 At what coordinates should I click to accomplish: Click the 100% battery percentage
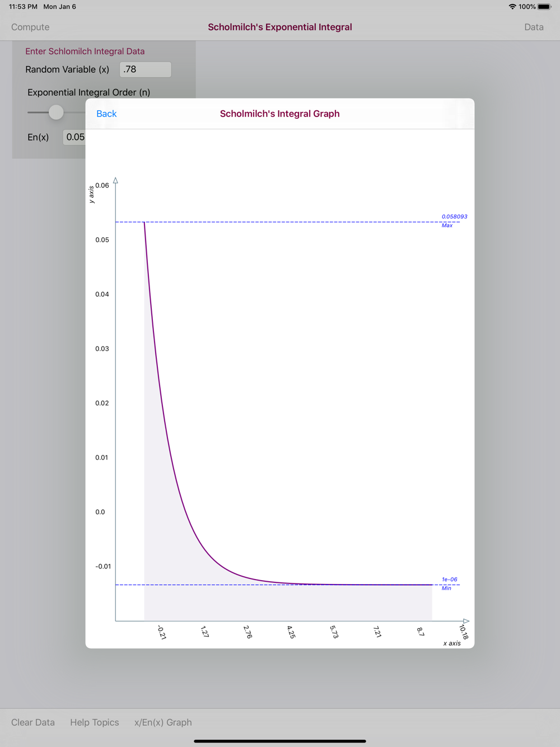[x=527, y=7]
